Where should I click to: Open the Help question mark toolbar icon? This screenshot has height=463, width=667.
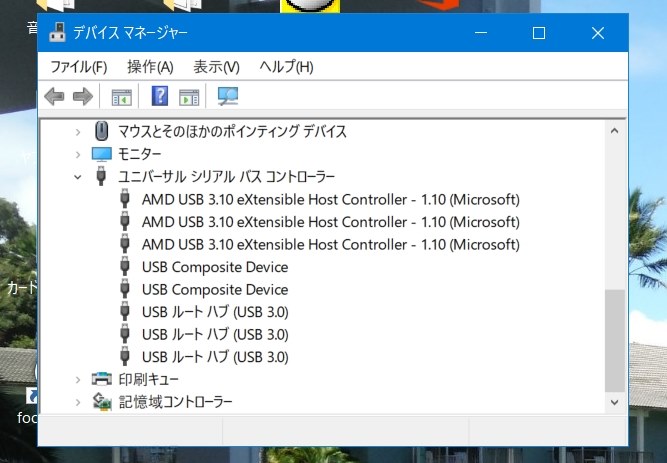(160, 96)
